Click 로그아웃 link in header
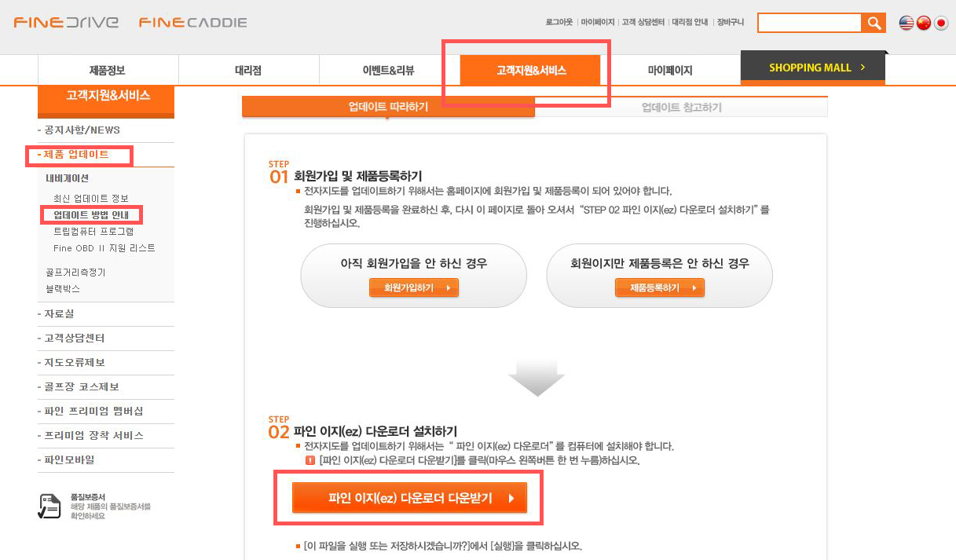956x560 pixels. click(559, 23)
